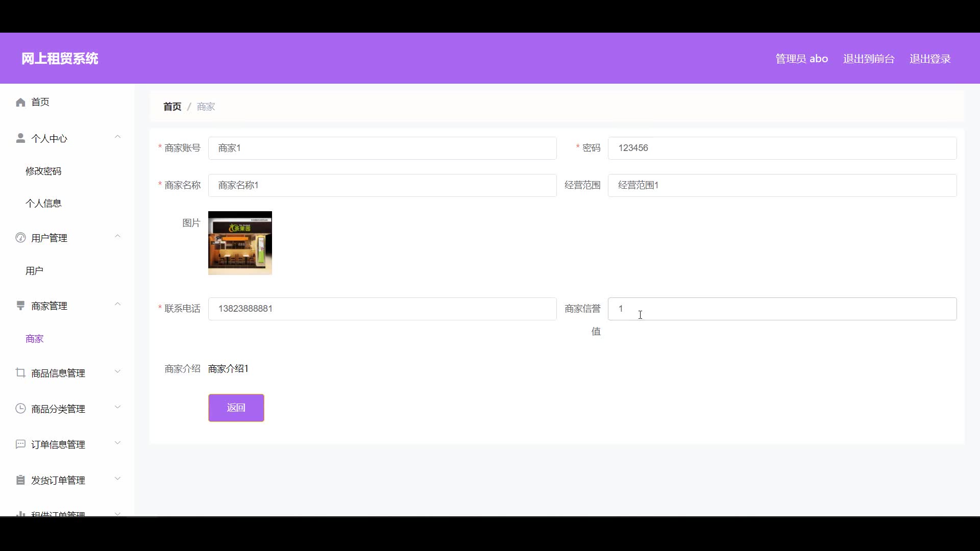
Task: Click the person icon beside 个人中心
Action: coord(20,138)
